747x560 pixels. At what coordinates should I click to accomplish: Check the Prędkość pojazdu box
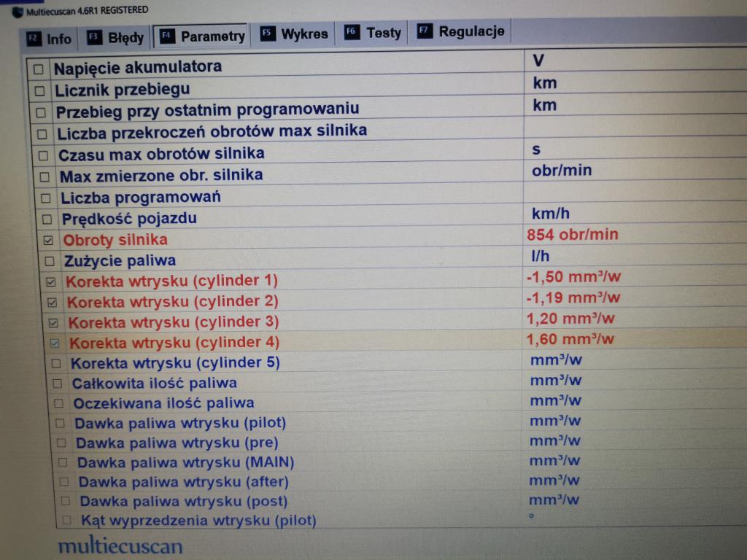[x=47, y=219]
